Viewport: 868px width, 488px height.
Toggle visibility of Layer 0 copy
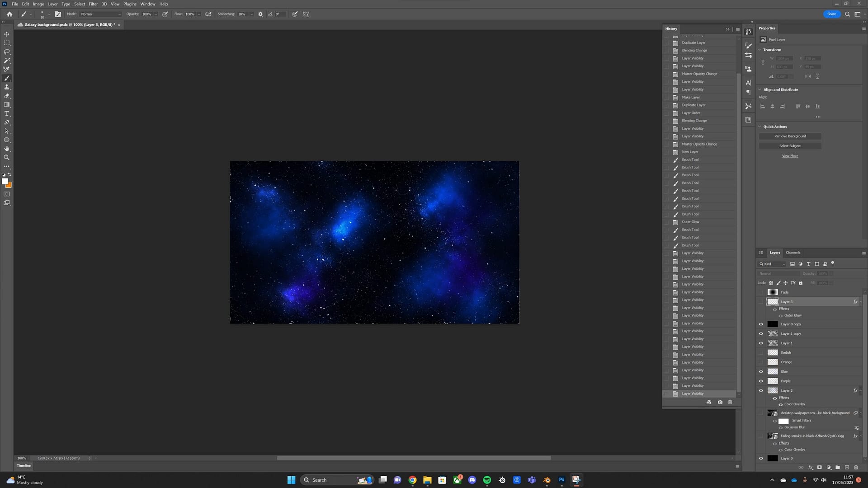coord(761,324)
